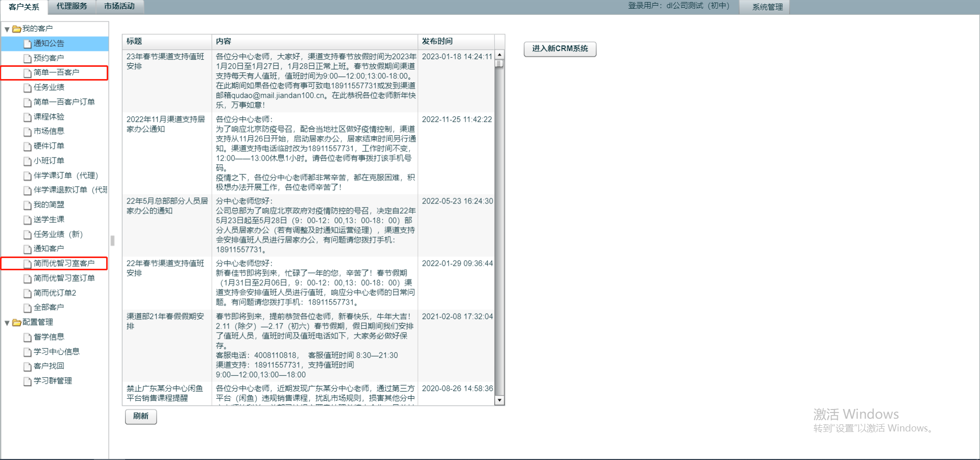The width and height of the screenshot is (980, 460).
Task: Click the scroll-up arrow of announcement list
Action: [499, 55]
